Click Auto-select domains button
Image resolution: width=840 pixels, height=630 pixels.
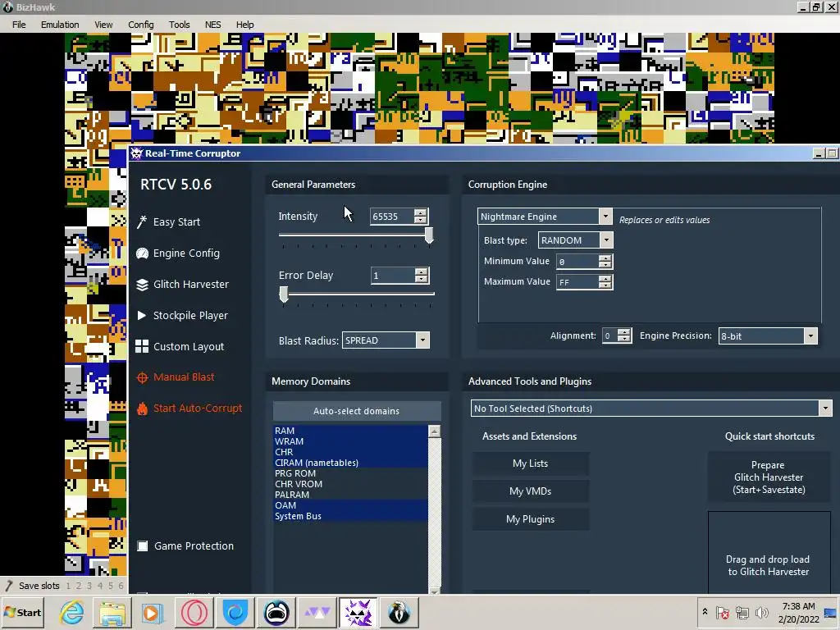[x=357, y=411]
